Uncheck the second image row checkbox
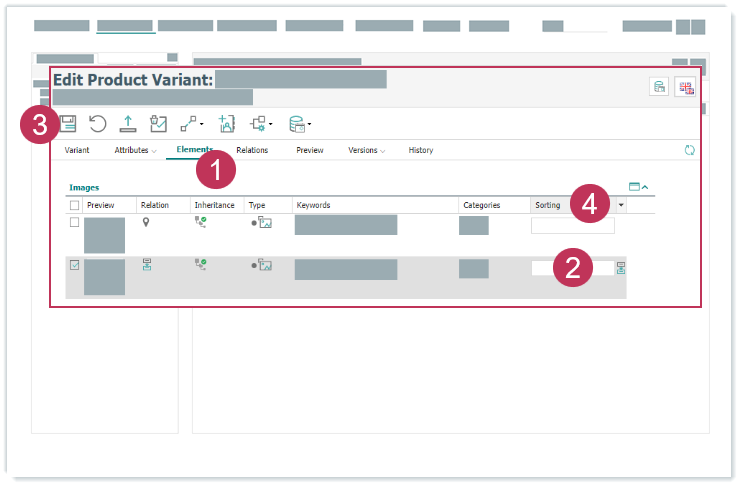Screen dimensions: 741x487 [74, 265]
